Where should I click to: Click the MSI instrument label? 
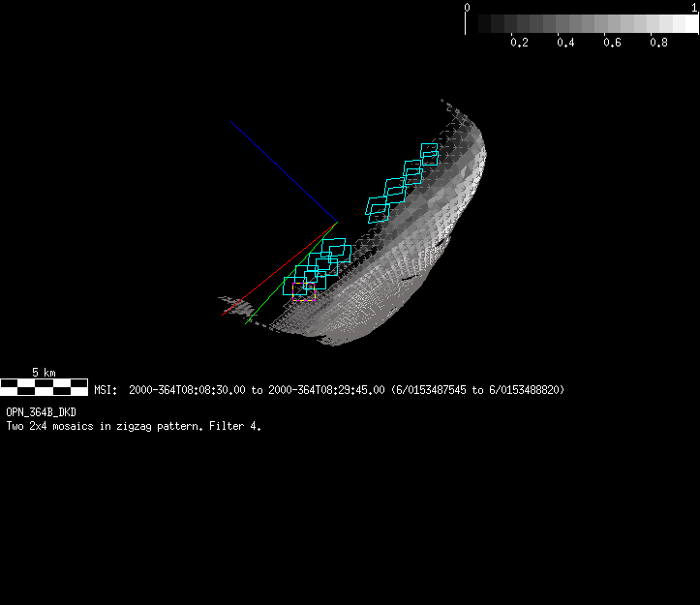click(105, 390)
